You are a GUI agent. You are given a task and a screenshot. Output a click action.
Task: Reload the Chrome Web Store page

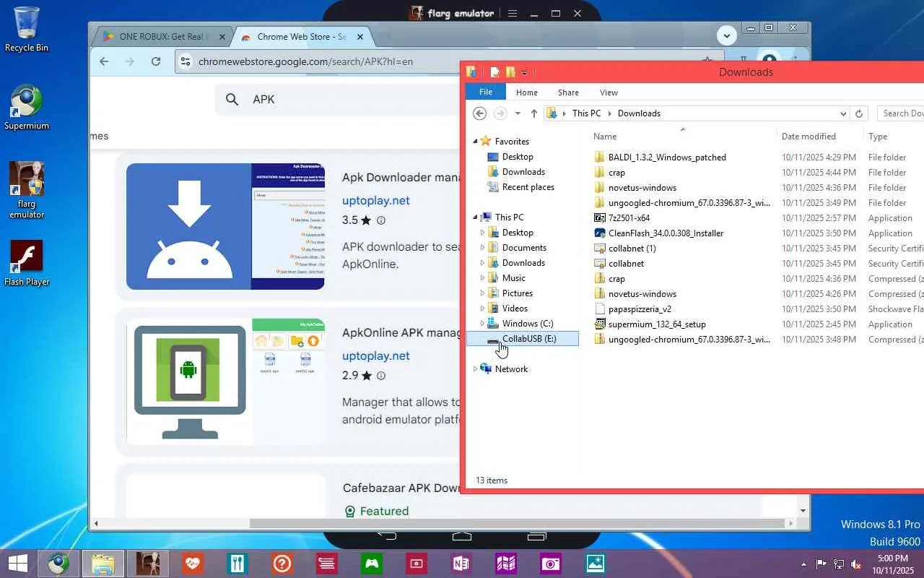pyautogui.click(x=156, y=61)
